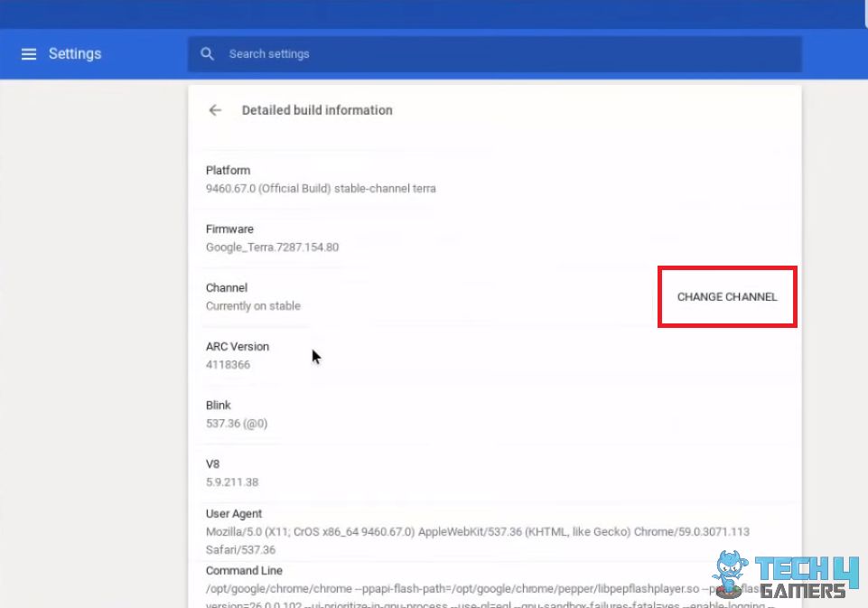Open the Settings hamburger menu
Viewport: 868px width, 608px height.
pos(29,53)
